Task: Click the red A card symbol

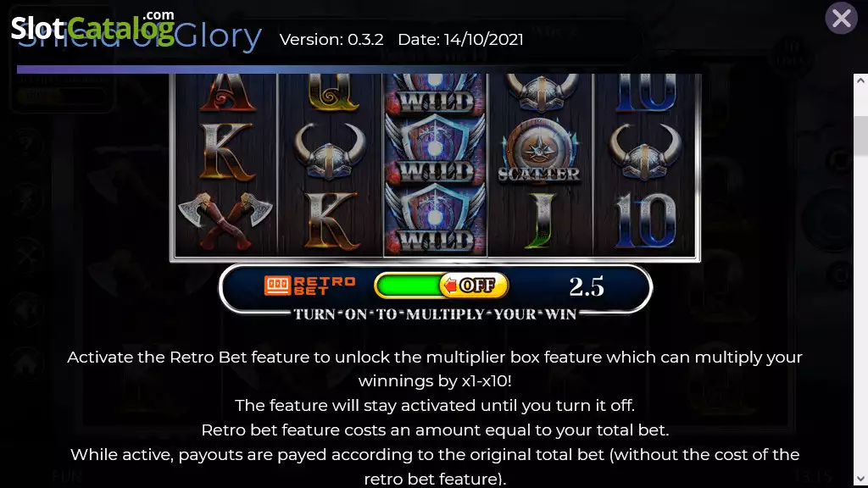Action: click(227, 91)
